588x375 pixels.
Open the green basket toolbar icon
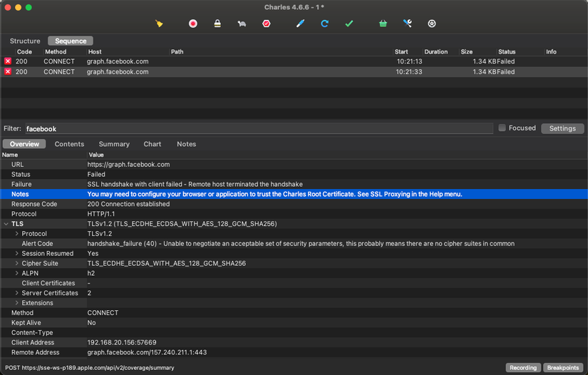(383, 24)
